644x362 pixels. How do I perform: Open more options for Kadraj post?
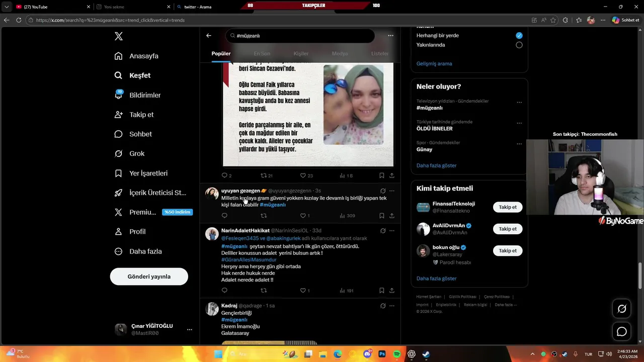[x=392, y=306]
